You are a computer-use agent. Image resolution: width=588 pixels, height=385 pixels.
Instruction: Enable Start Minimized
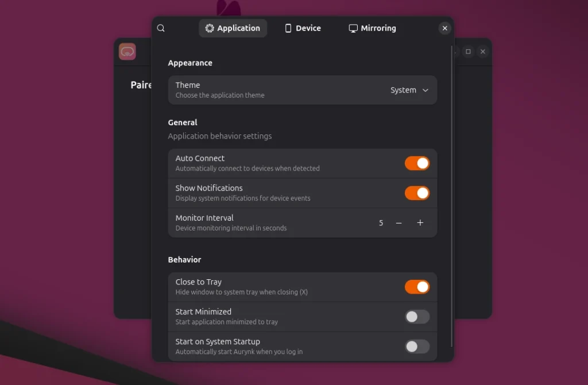click(x=417, y=317)
